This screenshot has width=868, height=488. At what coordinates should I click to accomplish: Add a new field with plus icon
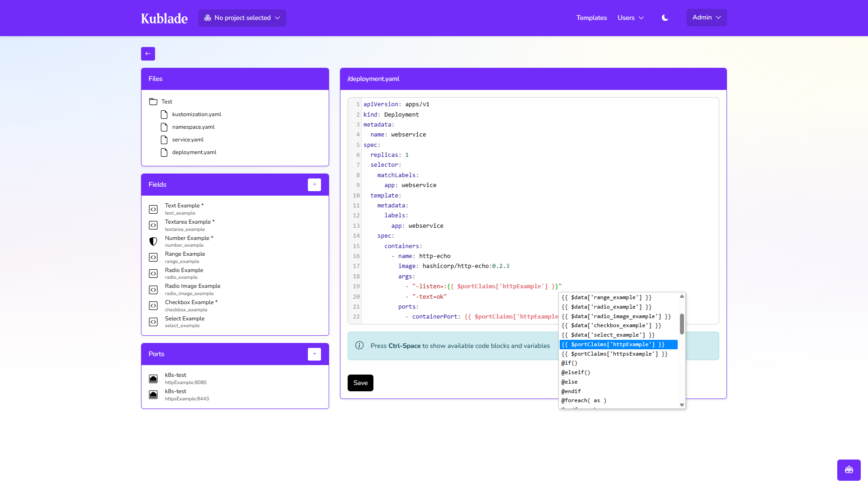tap(314, 184)
